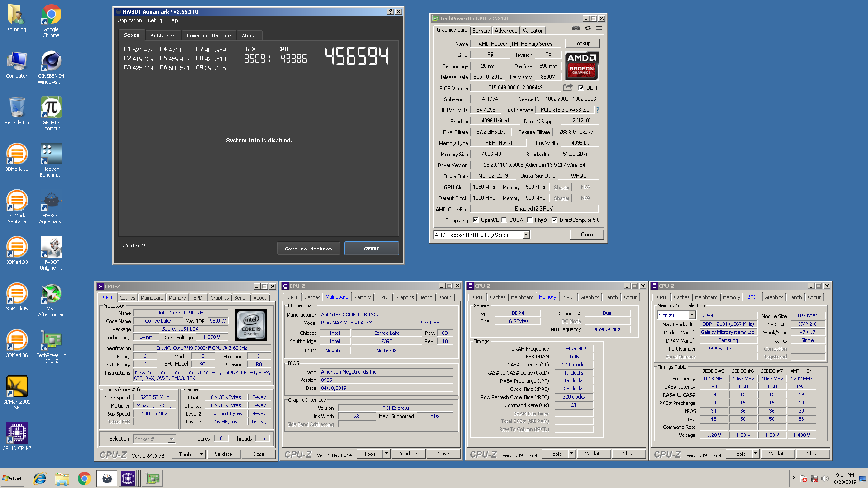Click Save to desktop button
868x488 pixels.
click(308, 249)
